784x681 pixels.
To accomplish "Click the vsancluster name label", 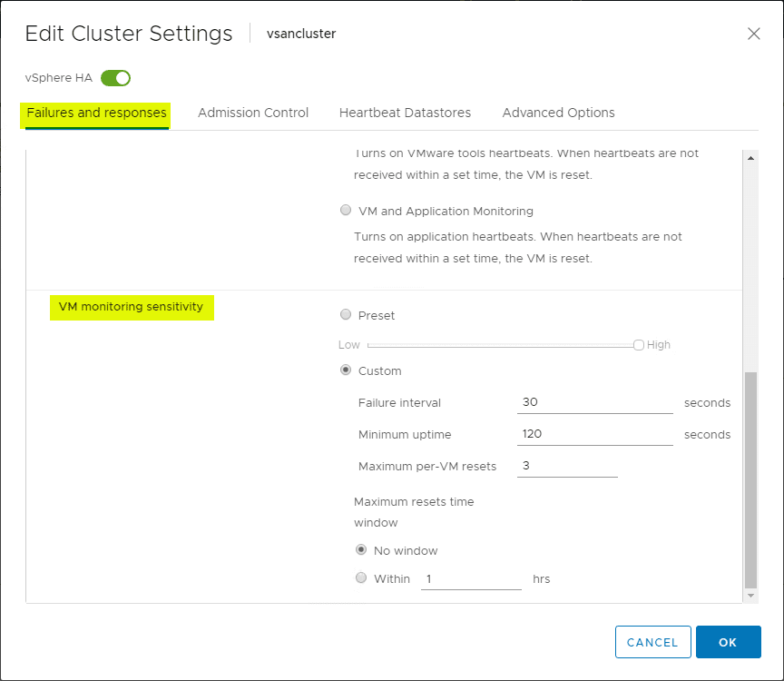I will (x=300, y=34).
